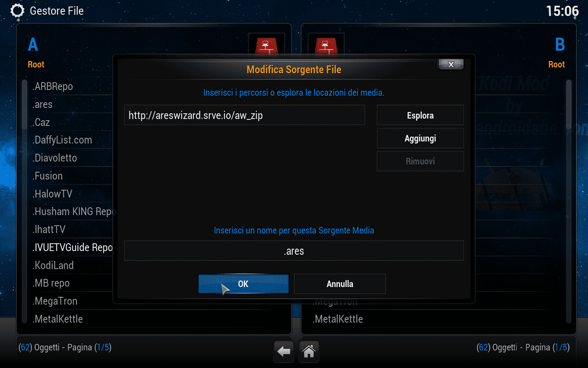
Task: Click the gear icon beside Gestore File
Action: (x=17, y=11)
